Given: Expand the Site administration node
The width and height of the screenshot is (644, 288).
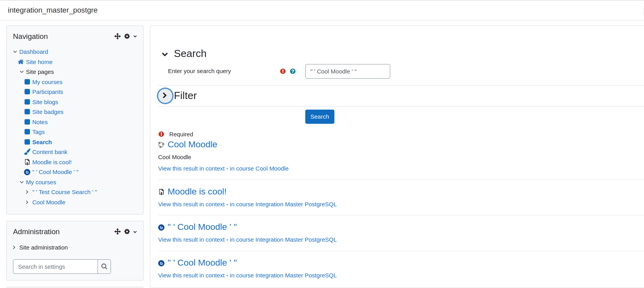Looking at the screenshot, I should point(14,247).
